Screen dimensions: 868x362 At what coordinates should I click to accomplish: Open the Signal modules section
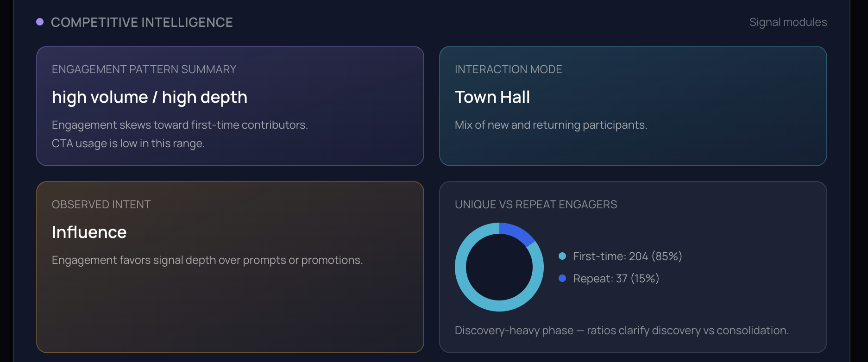[x=788, y=21]
